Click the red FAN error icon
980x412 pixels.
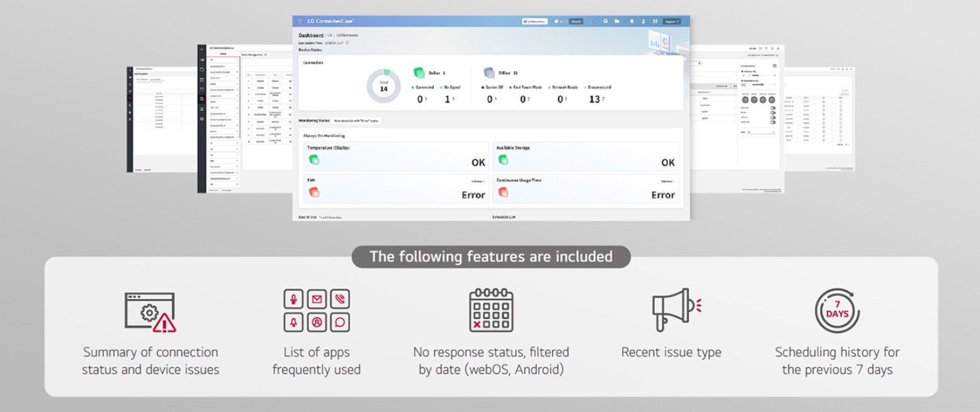[314, 193]
